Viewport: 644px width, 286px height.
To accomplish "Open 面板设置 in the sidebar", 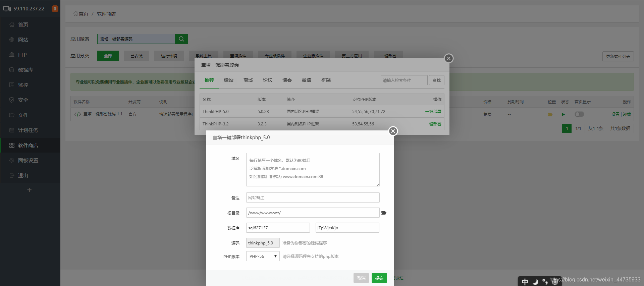I will pos(28,160).
